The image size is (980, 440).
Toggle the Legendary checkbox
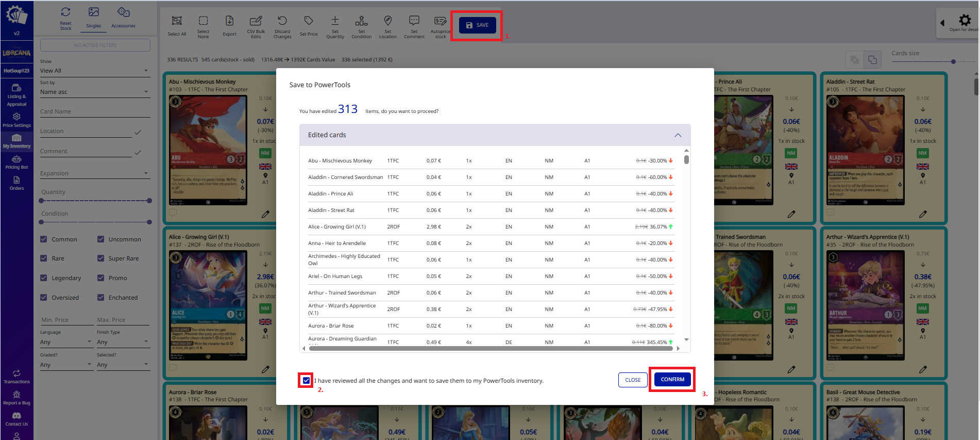click(x=44, y=278)
